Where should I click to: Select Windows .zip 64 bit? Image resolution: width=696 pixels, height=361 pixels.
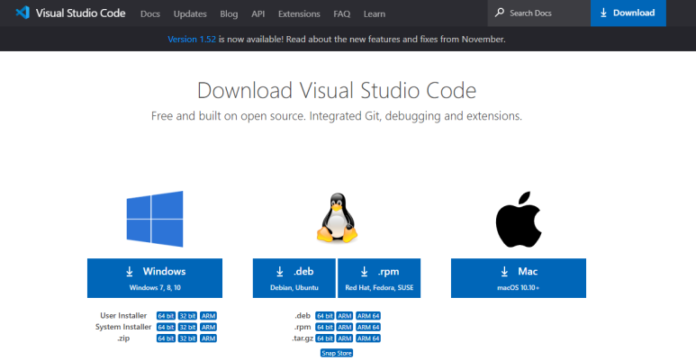166,338
